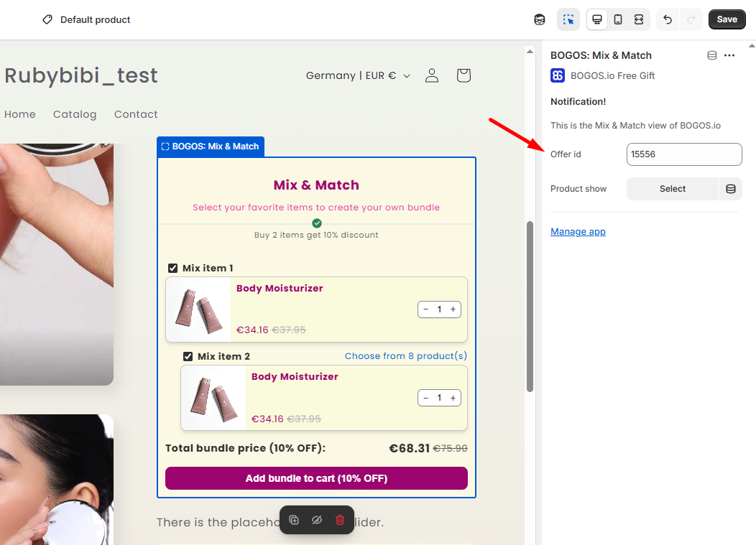
Task: Click the Manage app link
Action: (x=578, y=231)
